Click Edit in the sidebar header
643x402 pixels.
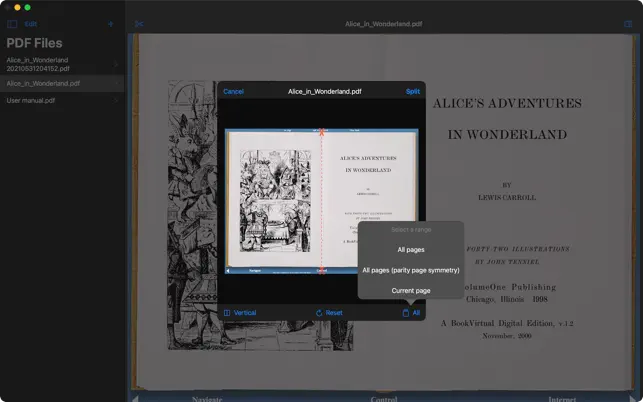(x=31, y=24)
